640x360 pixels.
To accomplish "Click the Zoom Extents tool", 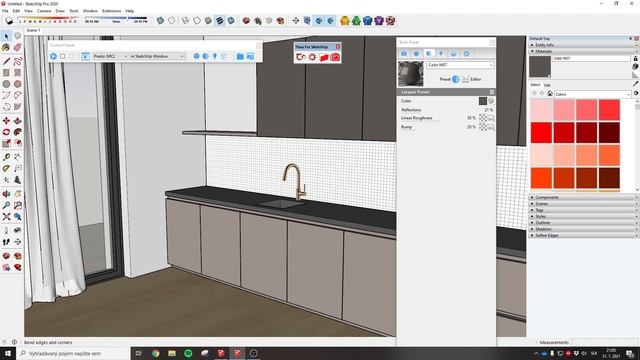I will (6, 217).
